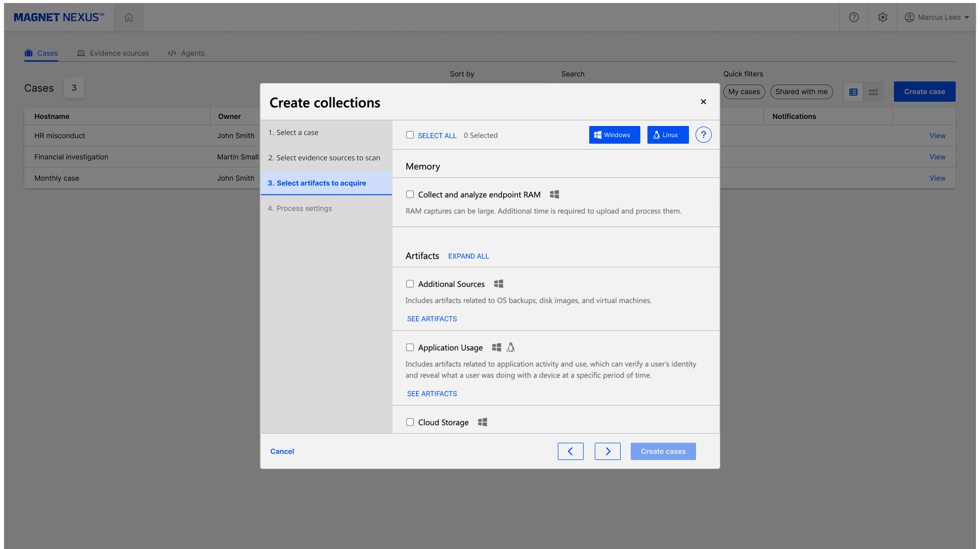Viewport: 980px width, 549px height.
Task: Open the Marcus Lees account dropdown
Action: 937,17
